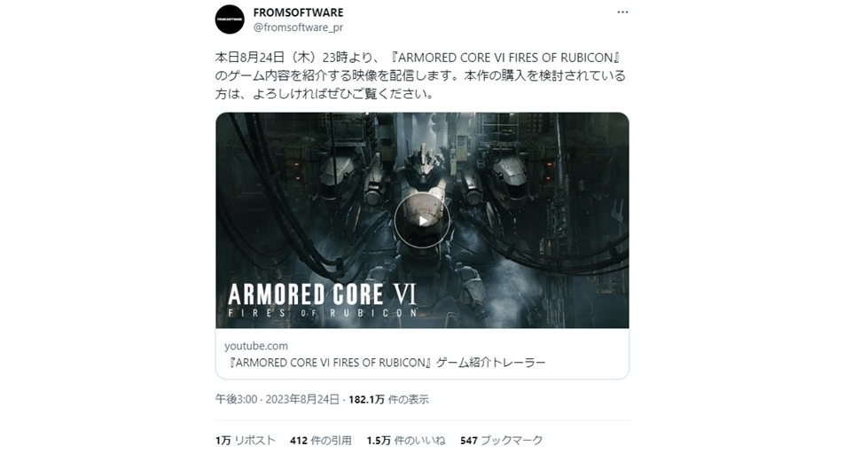Open the 547 ブックマーク count
The image size is (868, 454).
[502, 440]
